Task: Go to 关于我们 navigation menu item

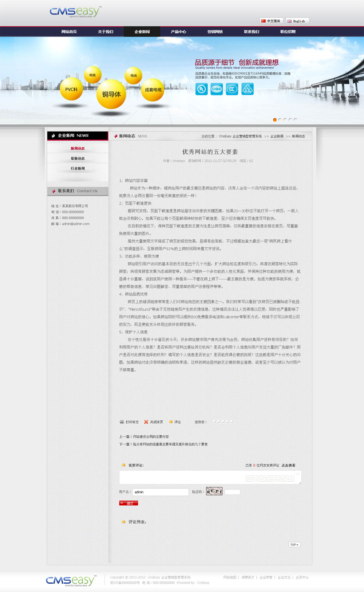Action: 106,32
